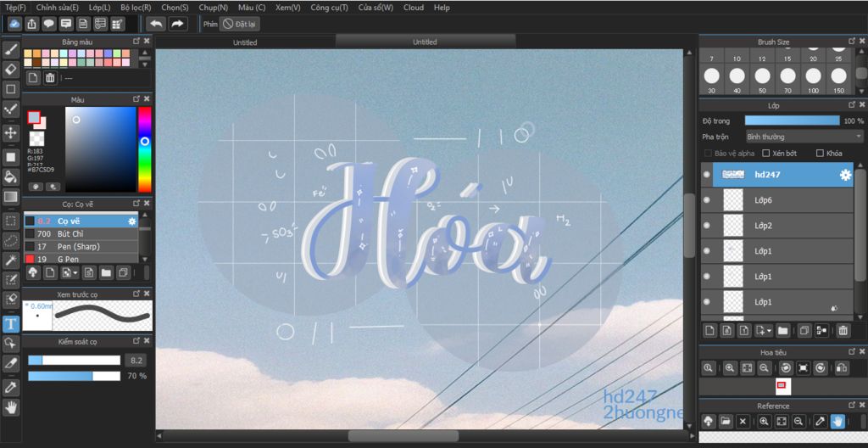This screenshot has width=868, height=448.
Task: Click the eyedropper icon in Reference panel
Action: (x=821, y=422)
